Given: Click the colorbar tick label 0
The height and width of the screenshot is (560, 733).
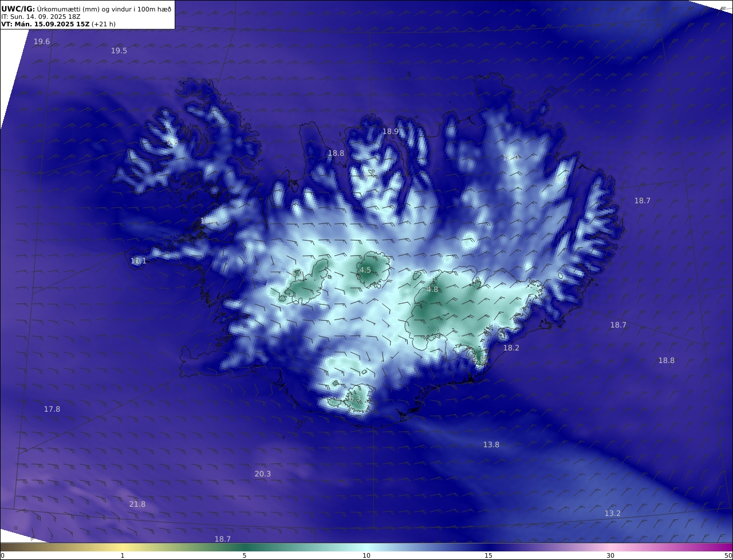Looking at the screenshot, I should point(2,556).
